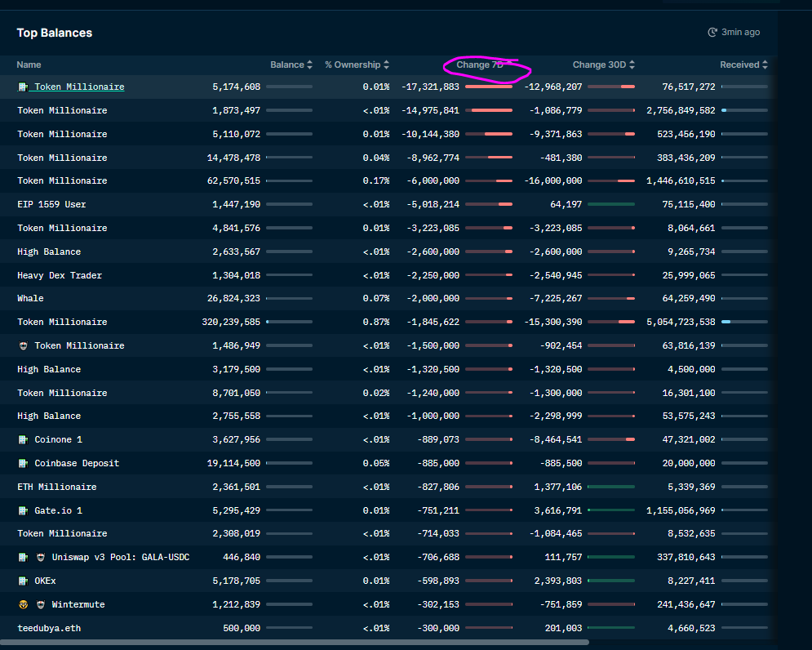Click the exchange icon next to Coinone 1
The width and height of the screenshot is (812, 650).
[23, 439]
